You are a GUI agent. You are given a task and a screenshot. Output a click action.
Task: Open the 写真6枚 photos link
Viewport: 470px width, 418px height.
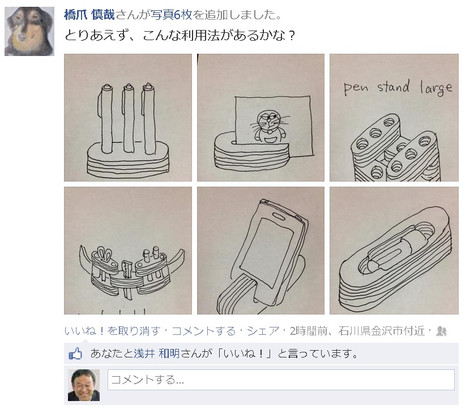pyautogui.click(x=171, y=15)
